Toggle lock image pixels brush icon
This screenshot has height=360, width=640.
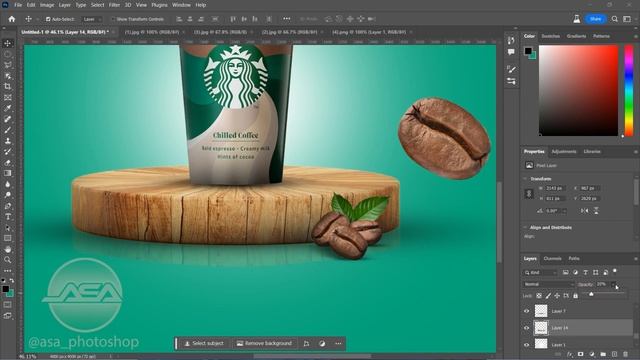point(548,296)
